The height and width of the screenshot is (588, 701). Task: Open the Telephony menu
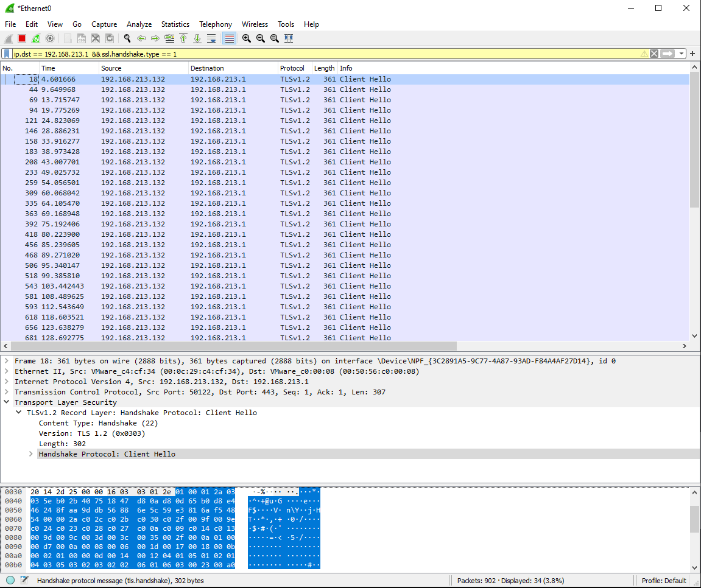pyautogui.click(x=216, y=24)
